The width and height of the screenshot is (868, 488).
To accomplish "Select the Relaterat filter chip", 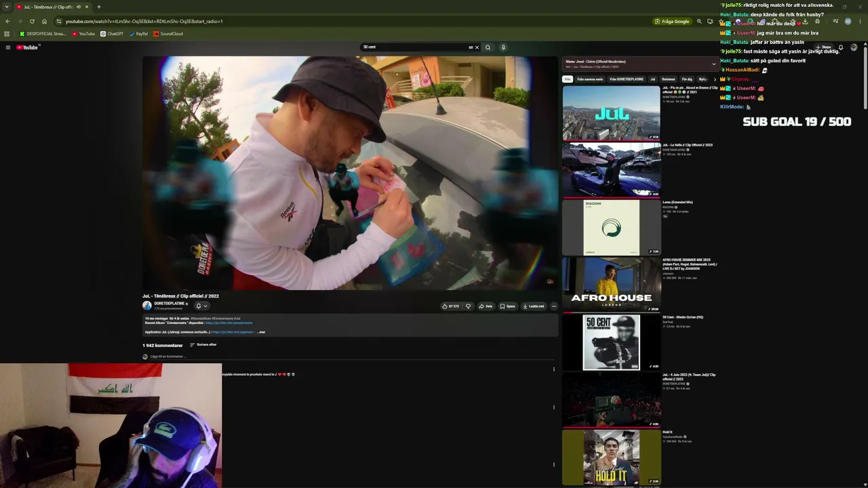I will tap(669, 79).
